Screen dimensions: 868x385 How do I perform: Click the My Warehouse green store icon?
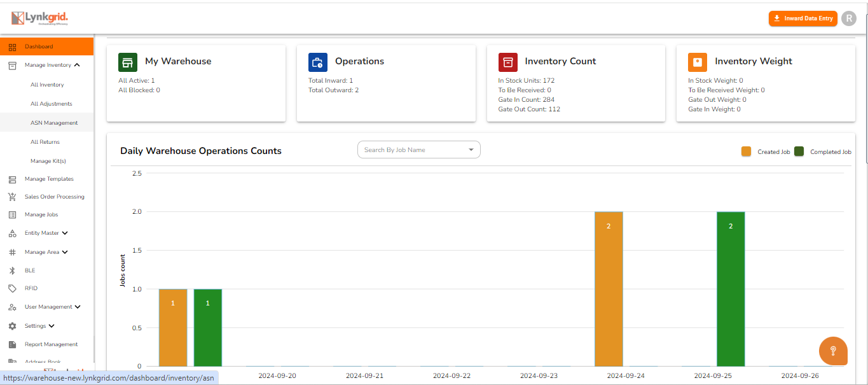click(128, 62)
